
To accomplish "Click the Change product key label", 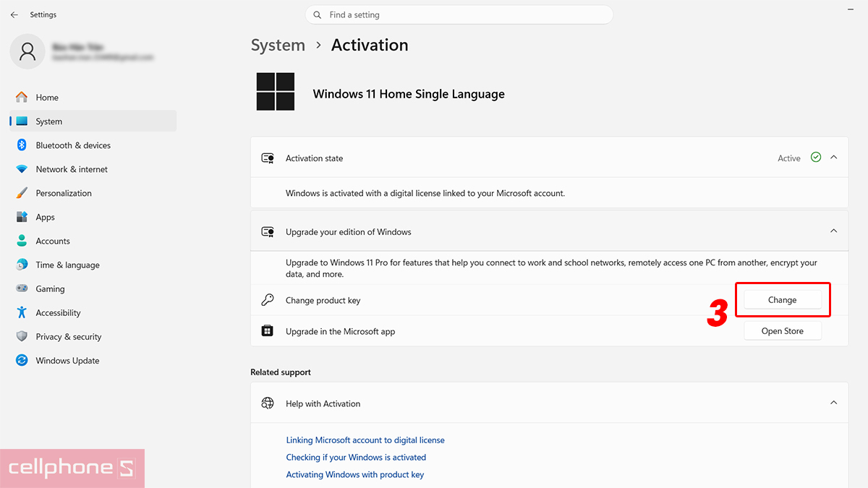I will tap(323, 300).
